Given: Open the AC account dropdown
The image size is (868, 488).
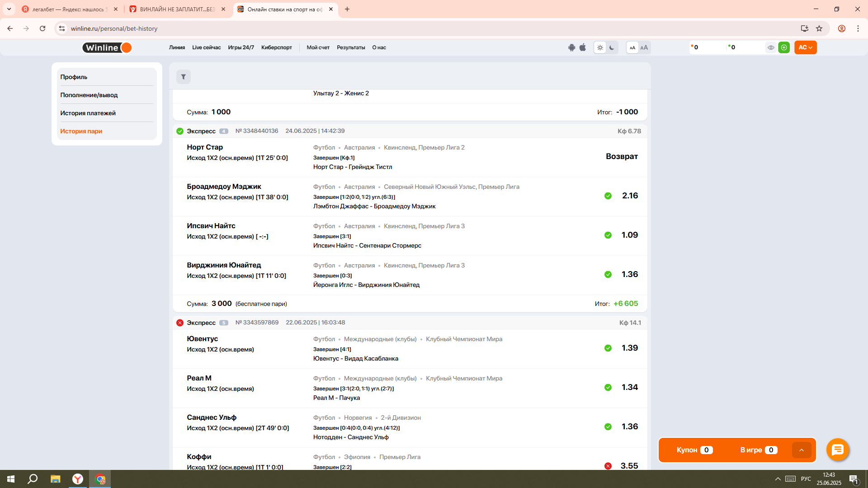Looking at the screenshot, I should (x=805, y=47).
